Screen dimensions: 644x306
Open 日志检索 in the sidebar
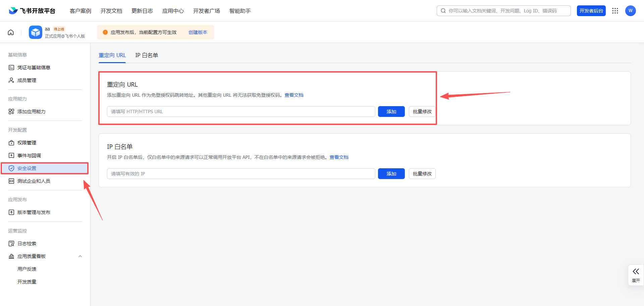coord(27,244)
